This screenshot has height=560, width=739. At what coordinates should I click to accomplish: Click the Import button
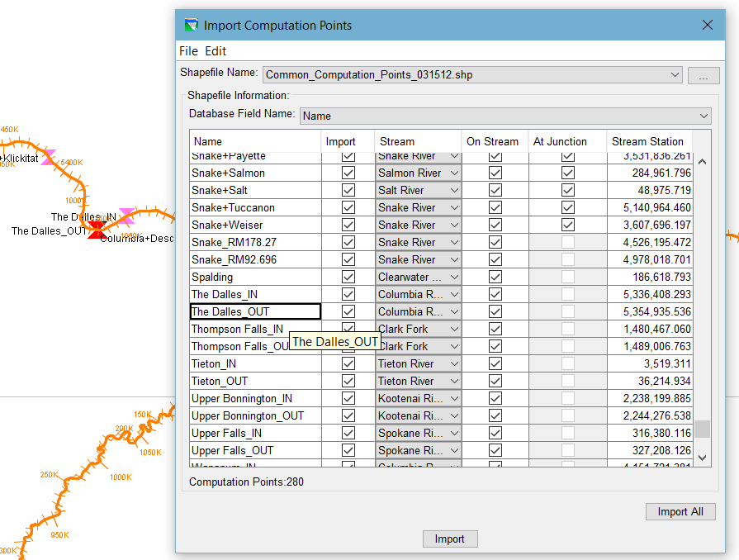click(449, 539)
